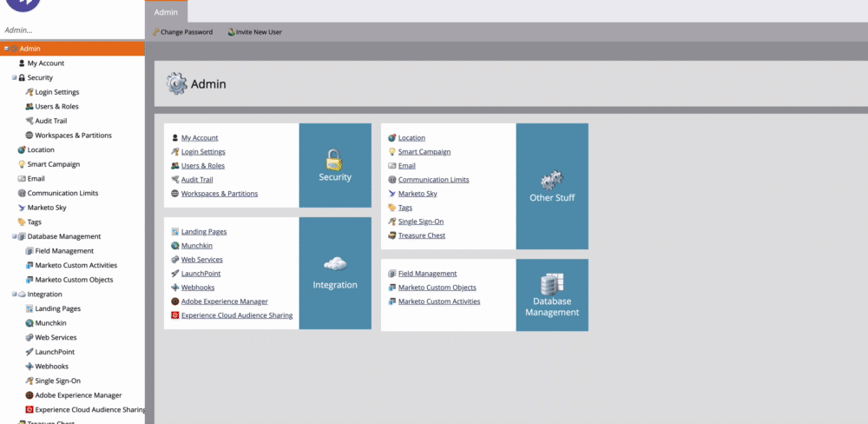Click the Login Settings keys icon in the tree
Screen dimensions: 868x424
pos(30,92)
